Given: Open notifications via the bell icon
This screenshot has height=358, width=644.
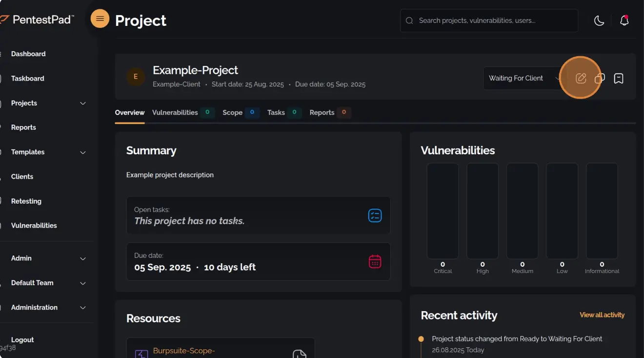Looking at the screenshot, I should (624, 21).
